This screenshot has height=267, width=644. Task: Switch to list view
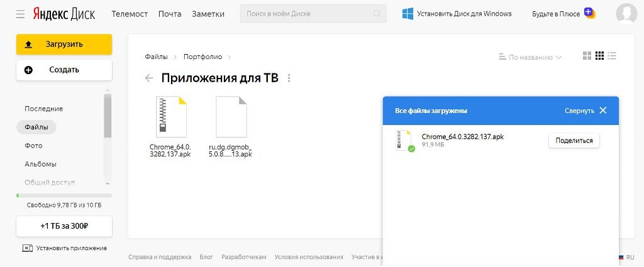tap(612, 56)
